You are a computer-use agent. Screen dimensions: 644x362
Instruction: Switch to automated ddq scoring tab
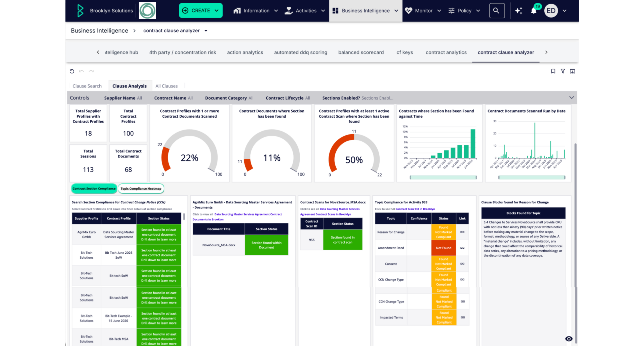(301, 52)
